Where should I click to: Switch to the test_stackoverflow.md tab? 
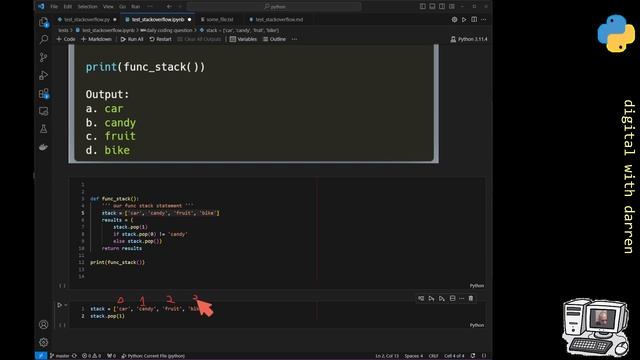[x=279, y=20]
